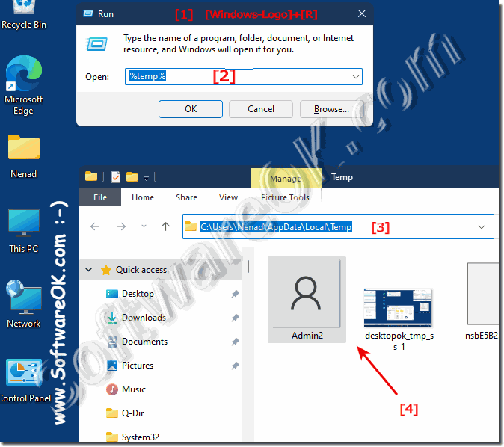504x447 pixels.
Task: Select the Network desktop icon
Action: [23, 304]
